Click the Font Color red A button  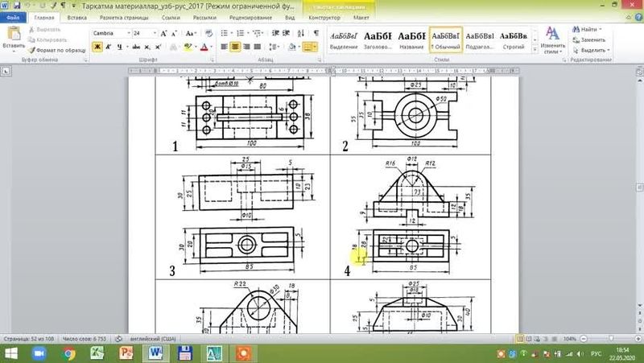[x=204, y=47]
